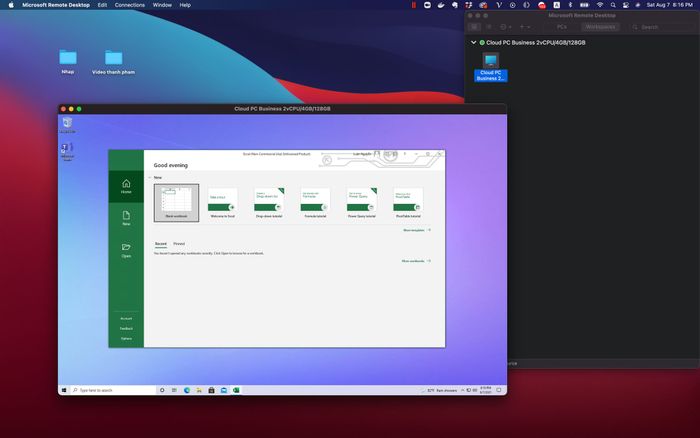The height and width of the screenshot is (438, 700).
Task: Click the Windows taskbar clock
Action: click(486, 390)
